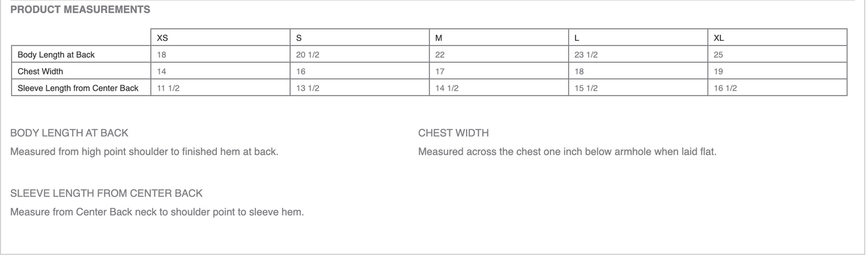Select the M size column header
This screenshot has width=868, height=259.
tap(439, 38)
